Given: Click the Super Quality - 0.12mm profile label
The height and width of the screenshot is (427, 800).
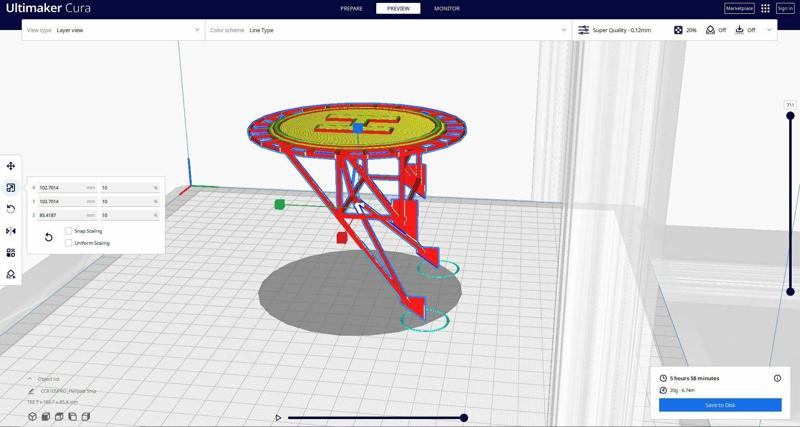Looking at the screenshot, I should point(621,30).
